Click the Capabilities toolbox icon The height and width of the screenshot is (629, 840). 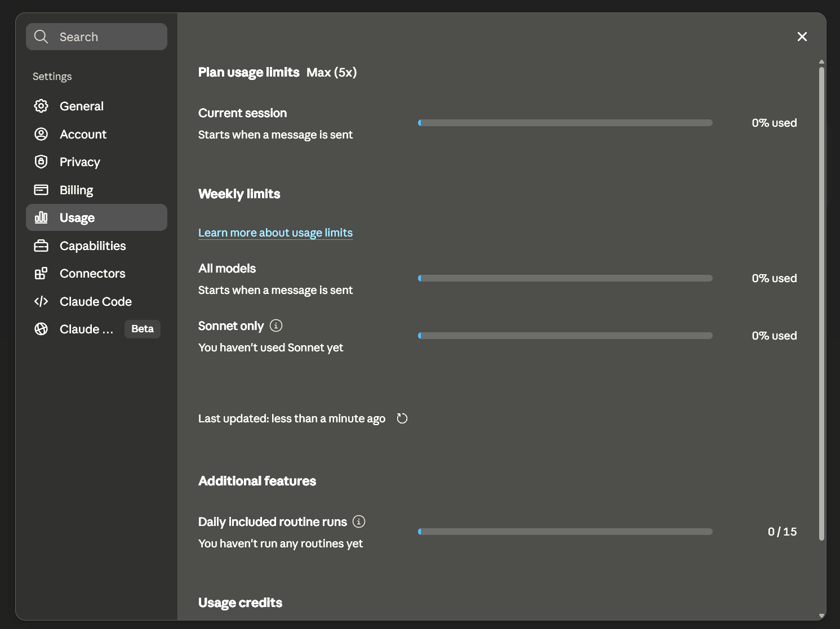41,246
